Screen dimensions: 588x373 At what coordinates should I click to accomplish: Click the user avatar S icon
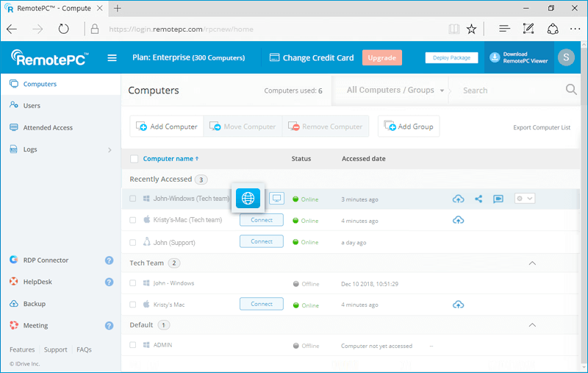click(x=566, y=58)
